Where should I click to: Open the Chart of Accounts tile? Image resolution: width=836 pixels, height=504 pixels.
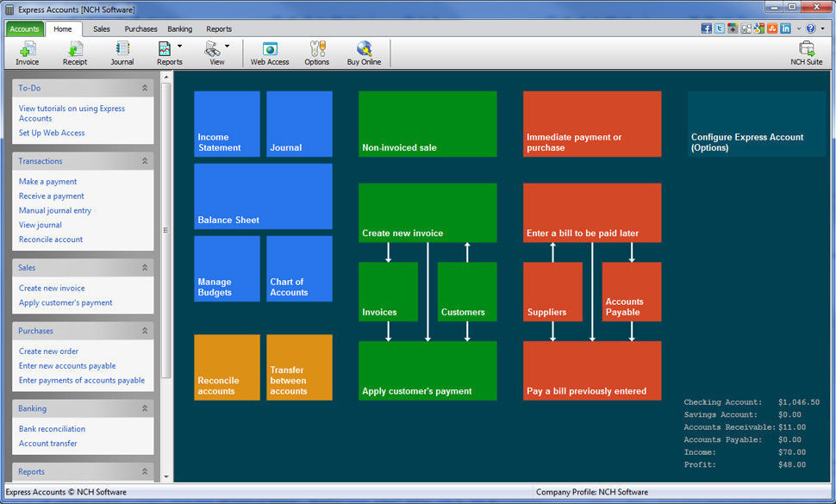pos(299,269)
